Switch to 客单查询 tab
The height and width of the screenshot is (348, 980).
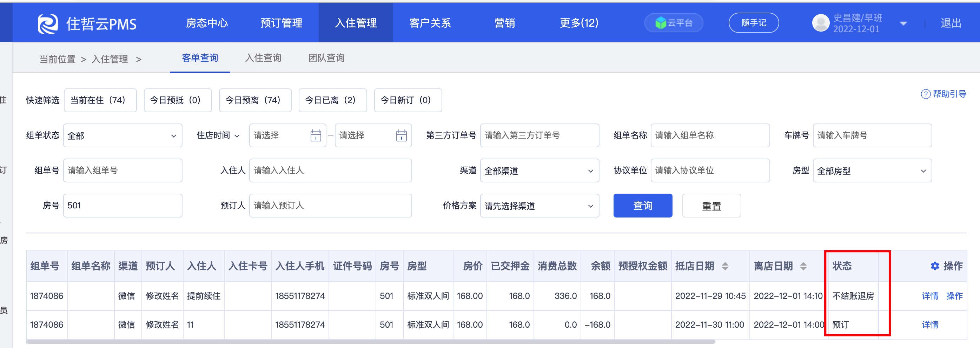click(x=200, y=58)
